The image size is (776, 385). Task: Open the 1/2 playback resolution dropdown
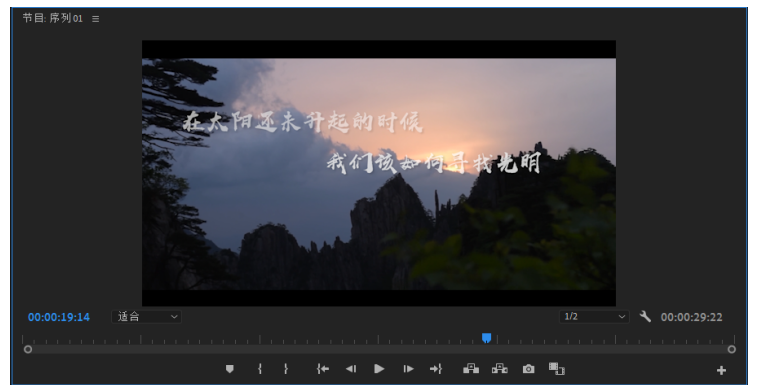coord(594,317)
